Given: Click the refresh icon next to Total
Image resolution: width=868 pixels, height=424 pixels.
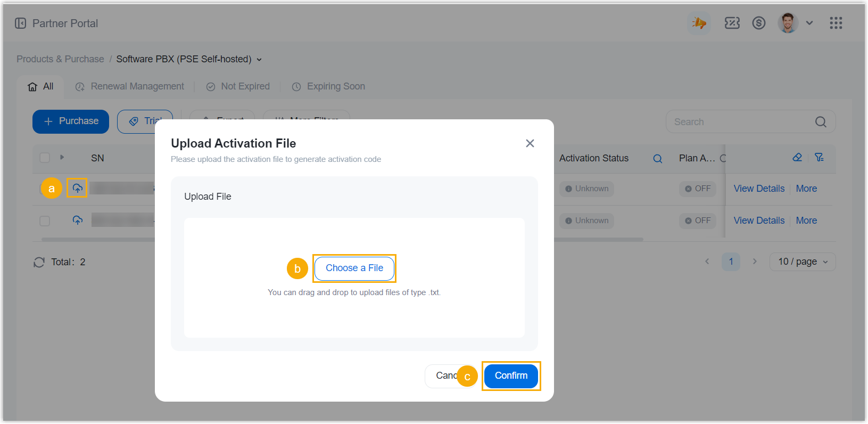Looking at the screenshot, I should pyautogui.click(x=39, y=262).
